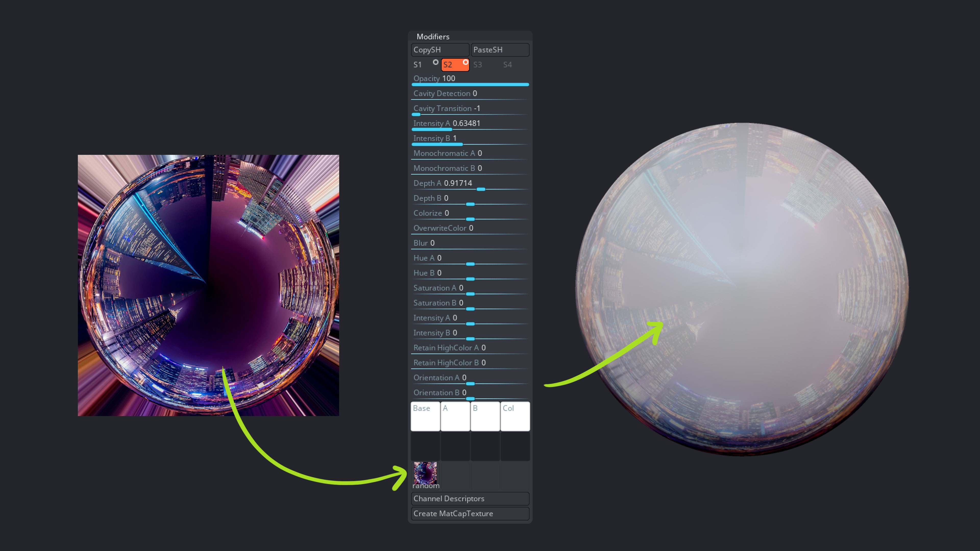Select the active S2 shader slot
This screenshot has width=980, height=551.
coord(455,65)
